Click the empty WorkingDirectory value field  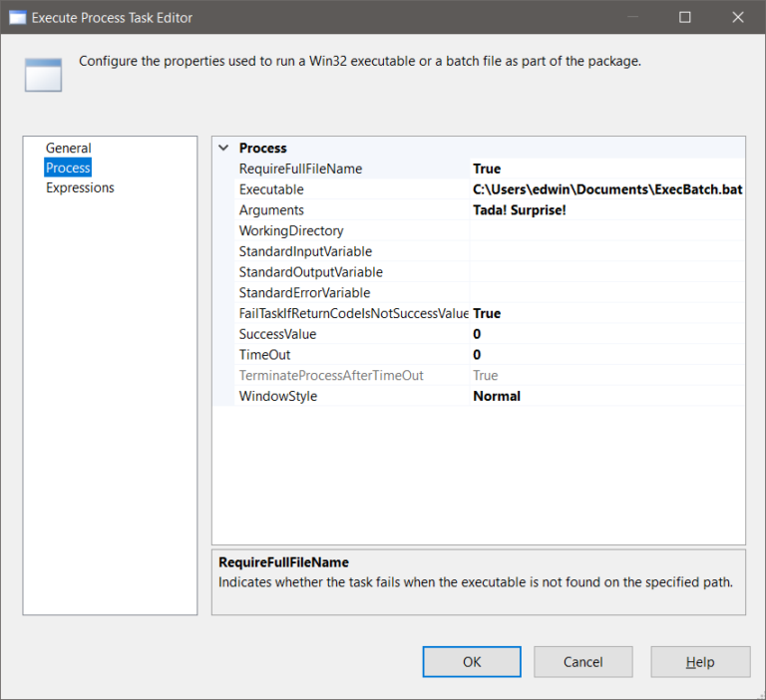(x=607, y=230)
